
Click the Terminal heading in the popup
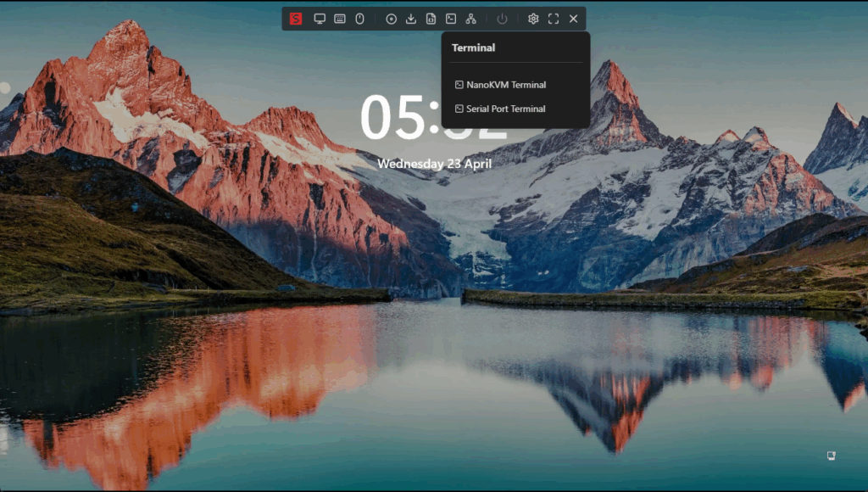point(473,48)
